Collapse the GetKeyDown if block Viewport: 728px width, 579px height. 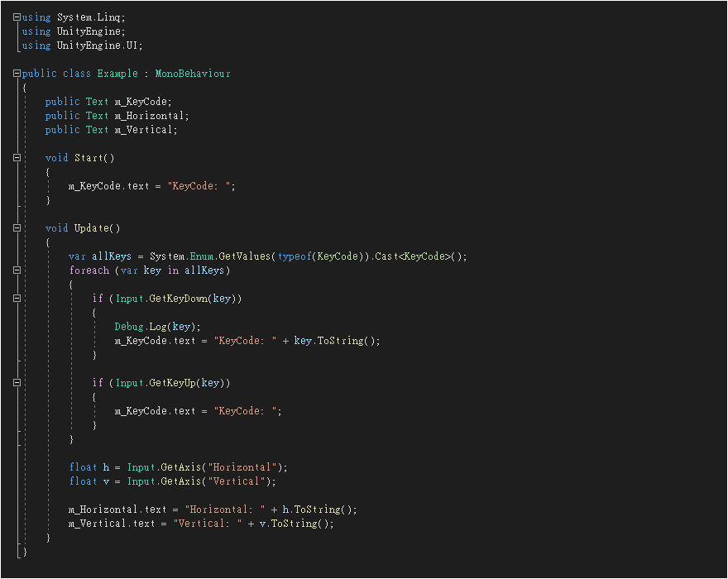[x=17, y=299]
